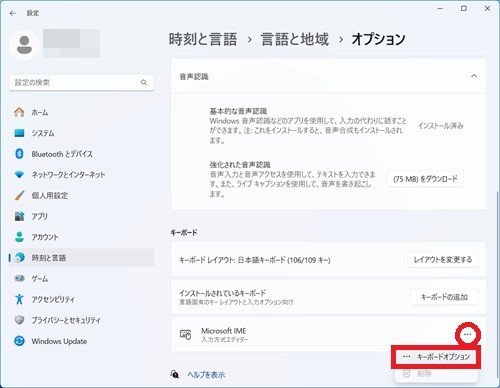Go to 時刻と言語 breadcrumb

(x=203, y=39)
